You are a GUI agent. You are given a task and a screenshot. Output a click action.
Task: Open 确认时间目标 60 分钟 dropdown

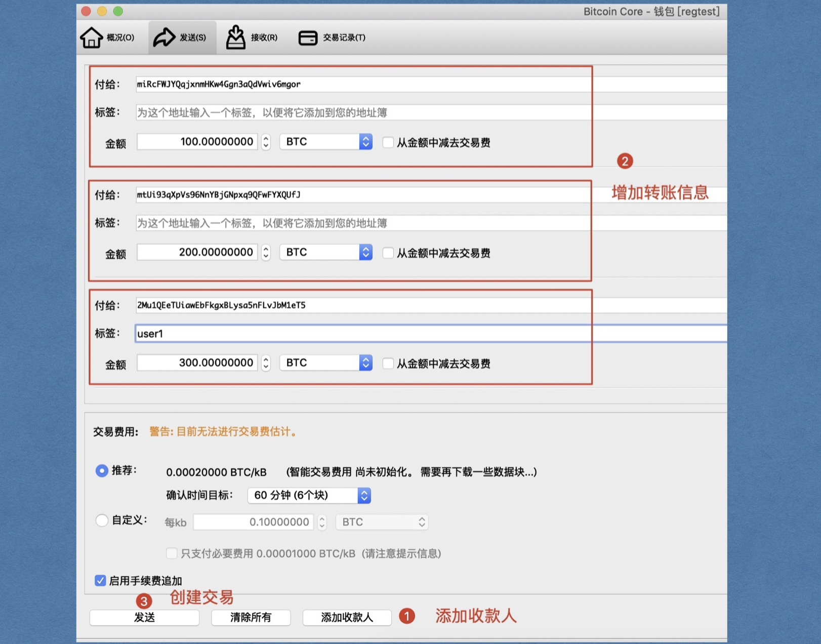pos(309,495)
